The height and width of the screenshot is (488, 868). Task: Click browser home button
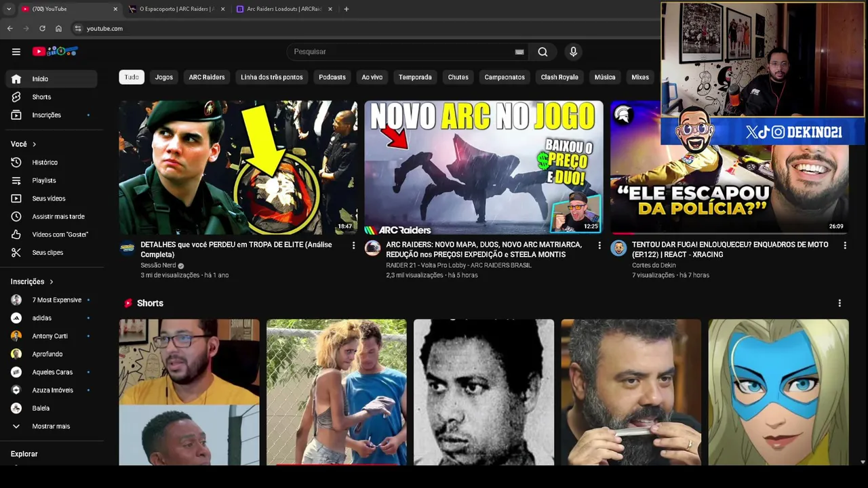tap(58, 28)
